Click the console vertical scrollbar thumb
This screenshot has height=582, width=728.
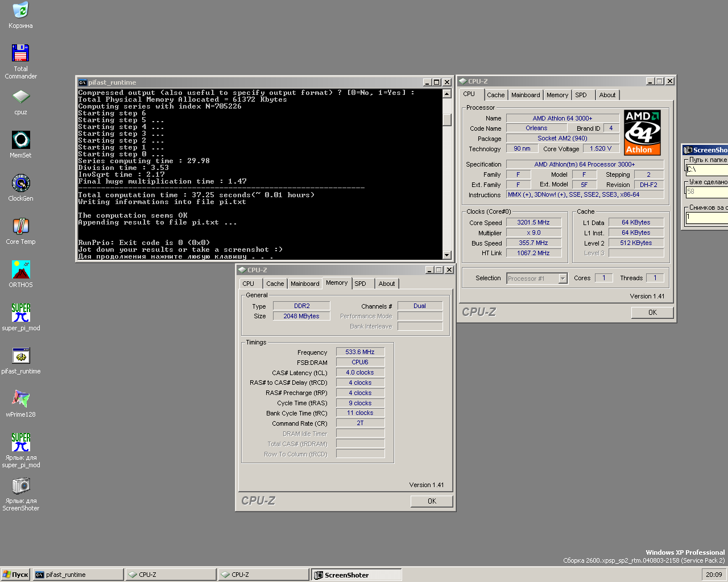click(447, 120)
